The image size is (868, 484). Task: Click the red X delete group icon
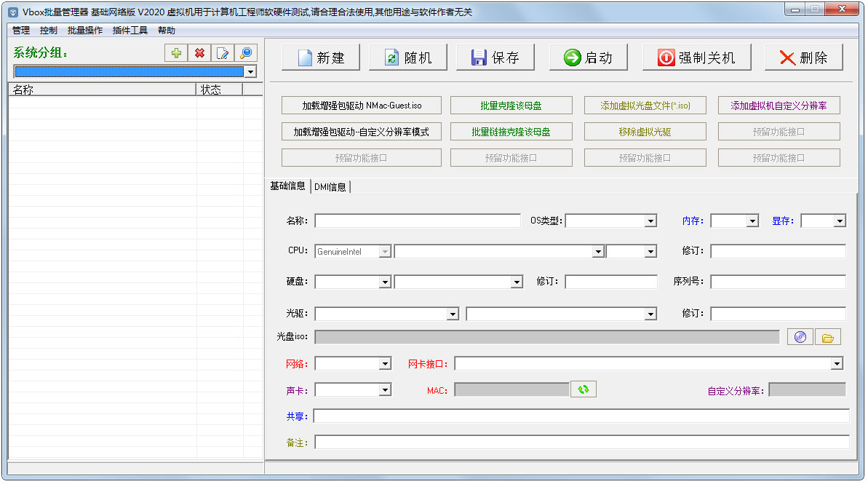click(199, 53)
